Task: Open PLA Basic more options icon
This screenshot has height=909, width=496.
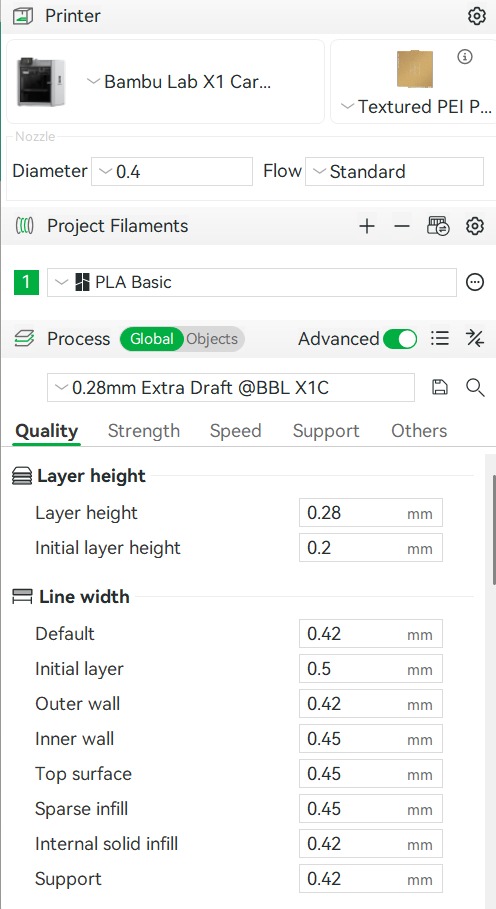Action: pyautogui.click(x=475, y=282)
